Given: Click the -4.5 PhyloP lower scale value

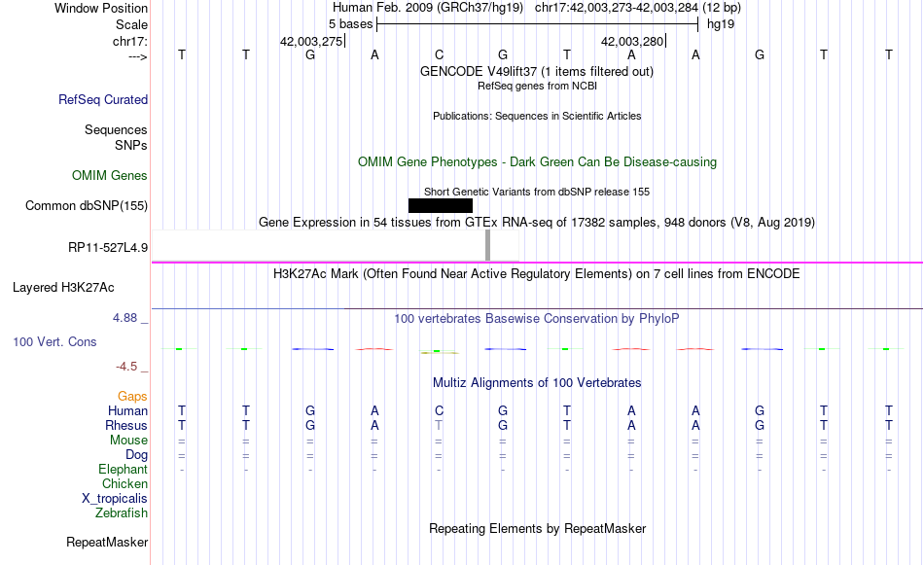Looking at the screenshot, I should pos(126,367).
